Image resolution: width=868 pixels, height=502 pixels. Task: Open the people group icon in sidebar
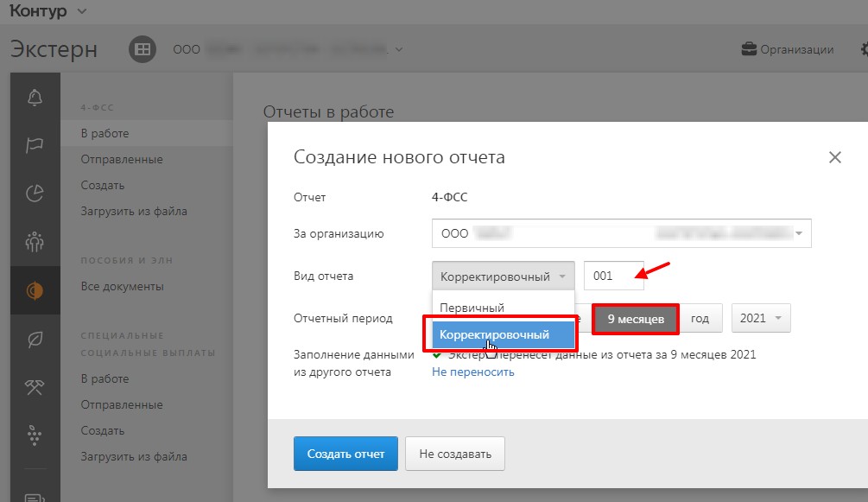(35, 242)
